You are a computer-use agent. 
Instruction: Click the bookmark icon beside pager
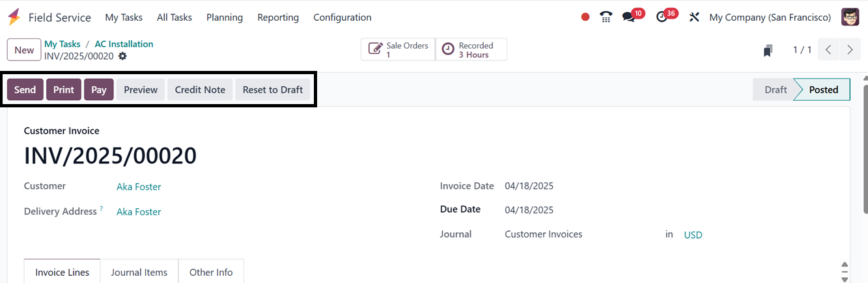click(x=768, y=50)
